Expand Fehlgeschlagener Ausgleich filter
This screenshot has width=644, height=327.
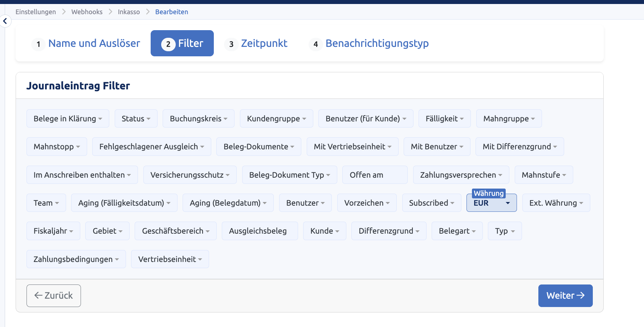pyautogui.click(x=152, y=147)
